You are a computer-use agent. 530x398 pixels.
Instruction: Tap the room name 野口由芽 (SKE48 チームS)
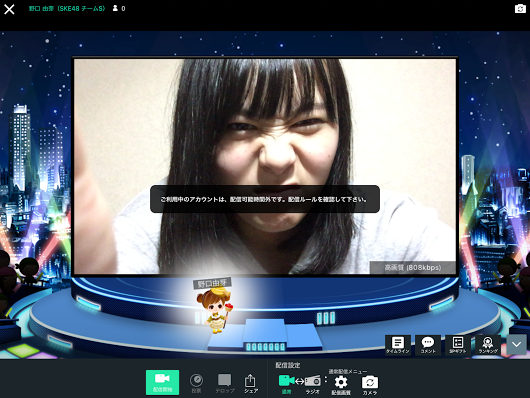tap(67, 8)
